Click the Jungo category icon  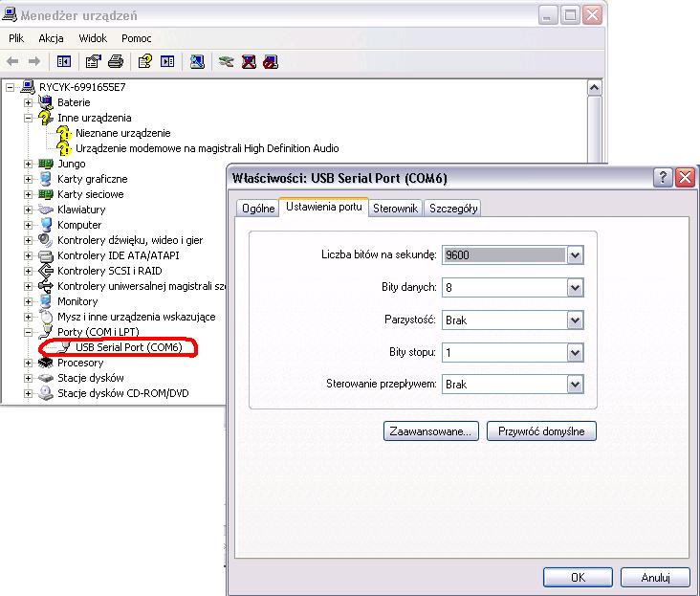(46, 164)
